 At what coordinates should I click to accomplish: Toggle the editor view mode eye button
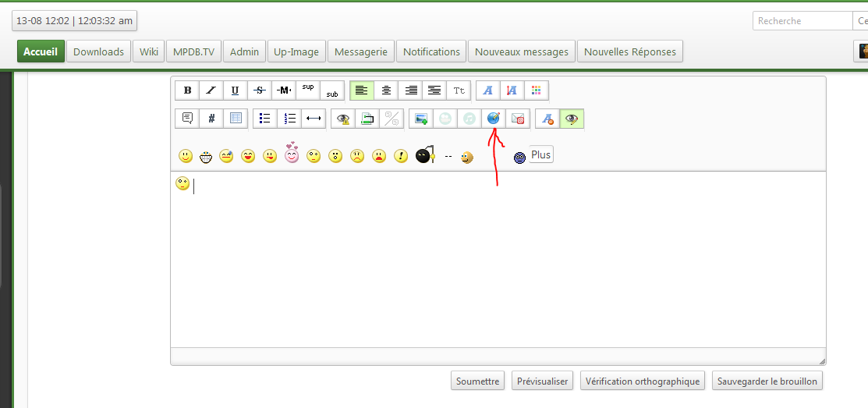coord(572,119)
